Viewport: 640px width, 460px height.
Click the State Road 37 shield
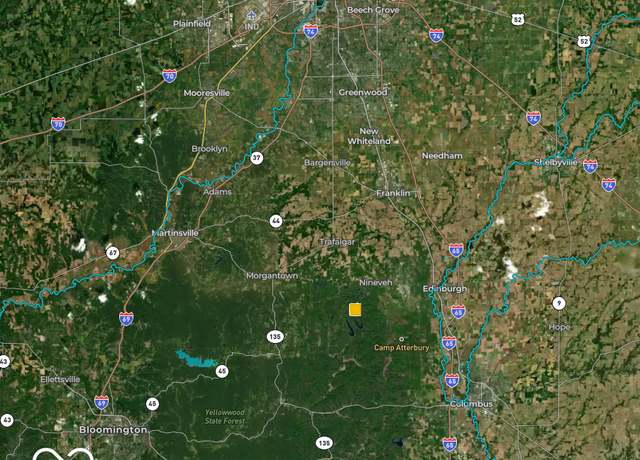click(x=256, y=158)
